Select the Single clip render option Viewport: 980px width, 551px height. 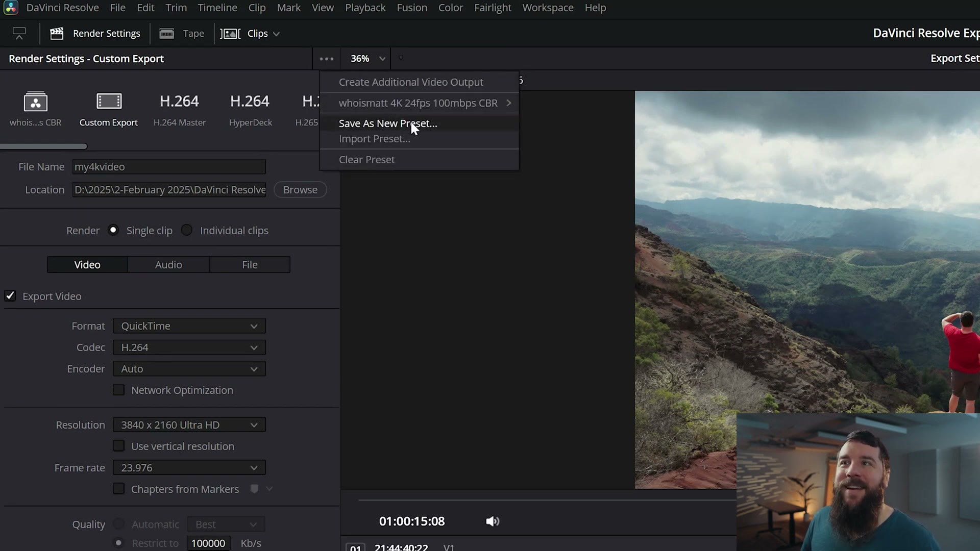(113, 230)
